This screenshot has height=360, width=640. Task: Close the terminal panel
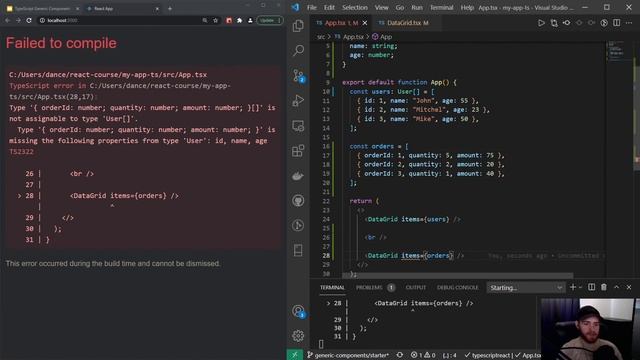tap(629, 287)
